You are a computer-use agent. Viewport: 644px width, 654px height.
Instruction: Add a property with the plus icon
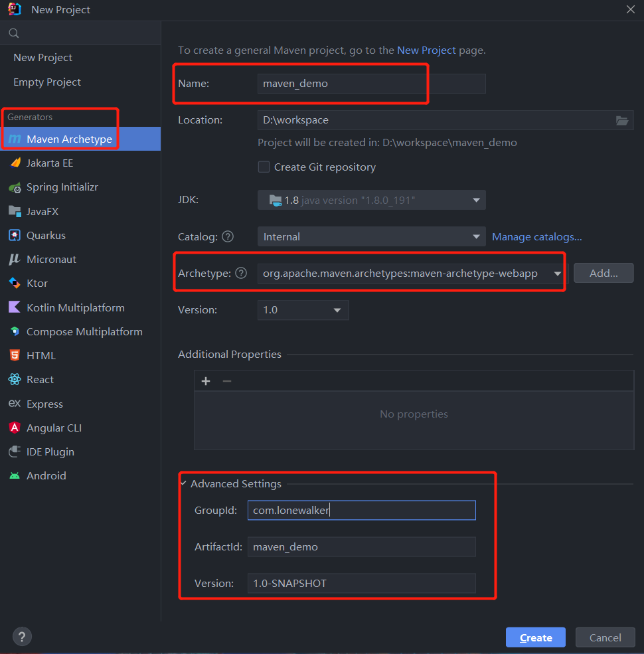[206, 380]
